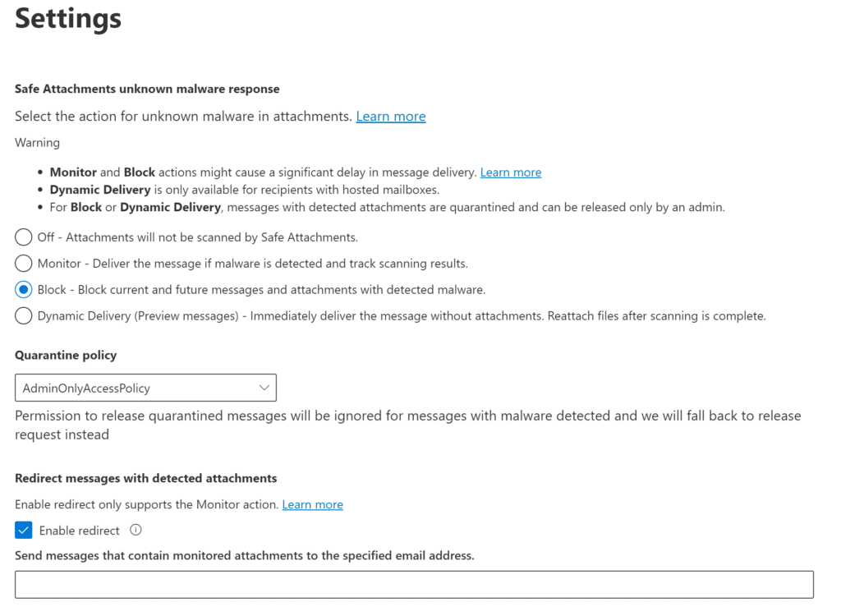Click the Redirect messages detected attachments heading
Viewport: 841px width, 616px height.
point(149,478)
